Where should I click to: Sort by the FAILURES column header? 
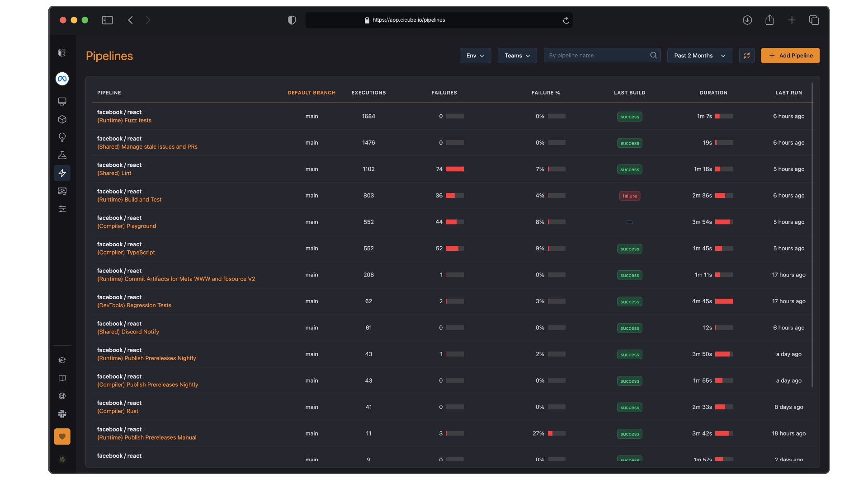point(444,93)
